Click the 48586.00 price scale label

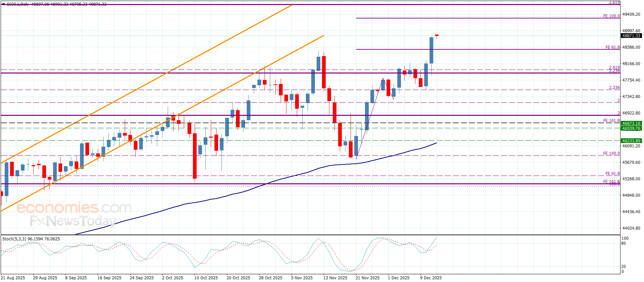tap(631, 47)
